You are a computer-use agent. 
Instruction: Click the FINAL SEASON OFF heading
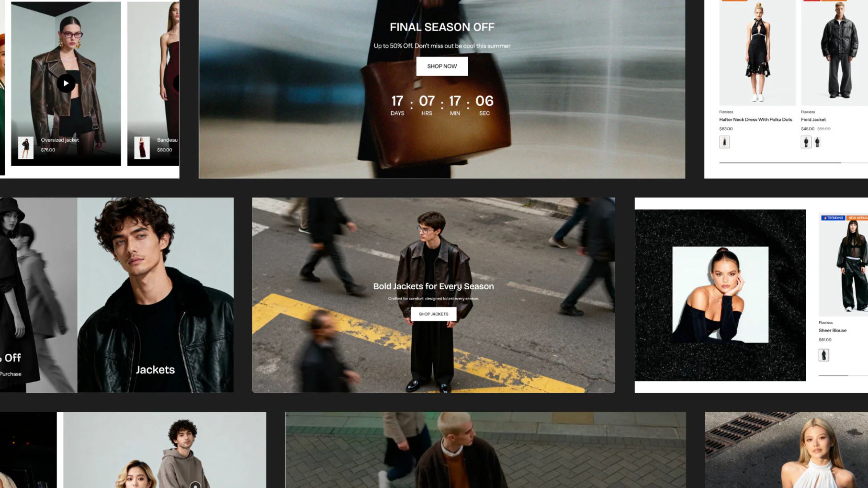pyautogui.click(x=442, y=27)
